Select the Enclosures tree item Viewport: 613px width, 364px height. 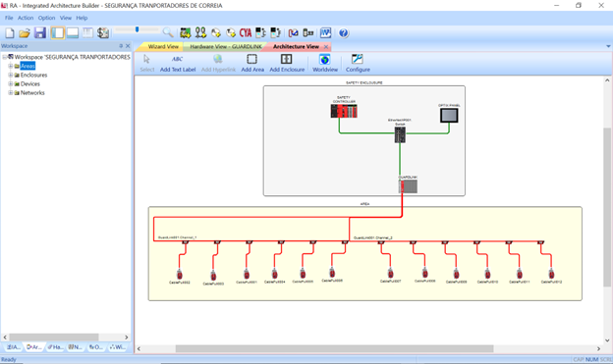pos(33,75)
